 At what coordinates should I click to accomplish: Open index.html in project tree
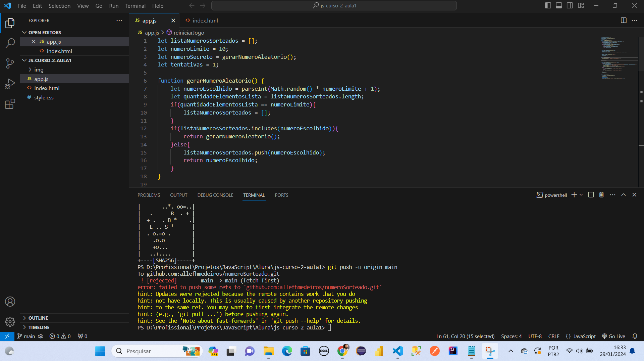point(74,88)
